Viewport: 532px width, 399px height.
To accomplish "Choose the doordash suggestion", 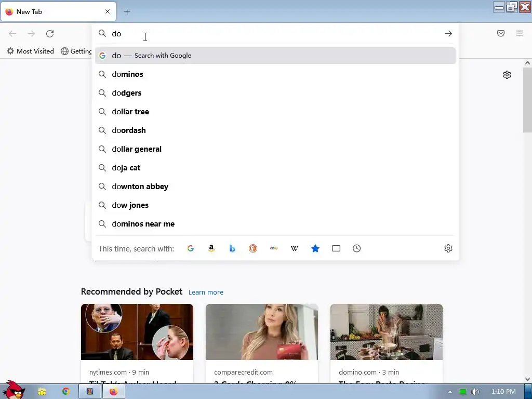I will [x=275, y=130].
